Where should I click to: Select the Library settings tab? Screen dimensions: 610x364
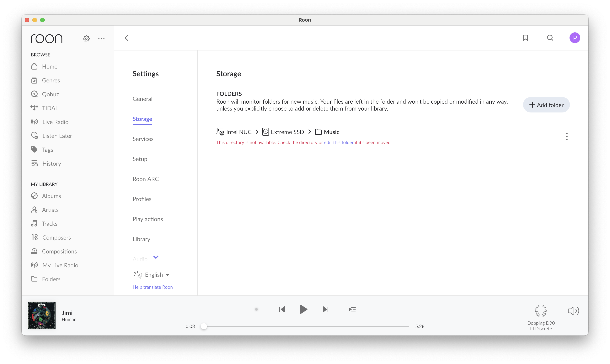141,239
